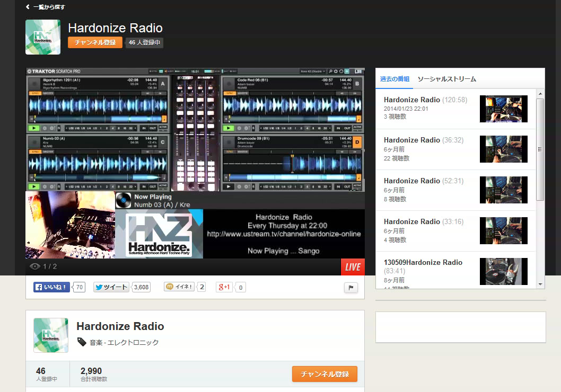
Task: Click the mixi count 2
Action: (202, 287)
